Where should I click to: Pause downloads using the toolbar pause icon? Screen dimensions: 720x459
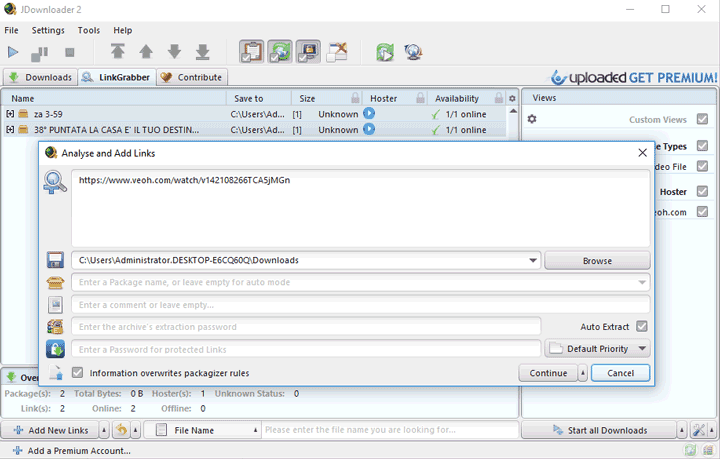39,53
